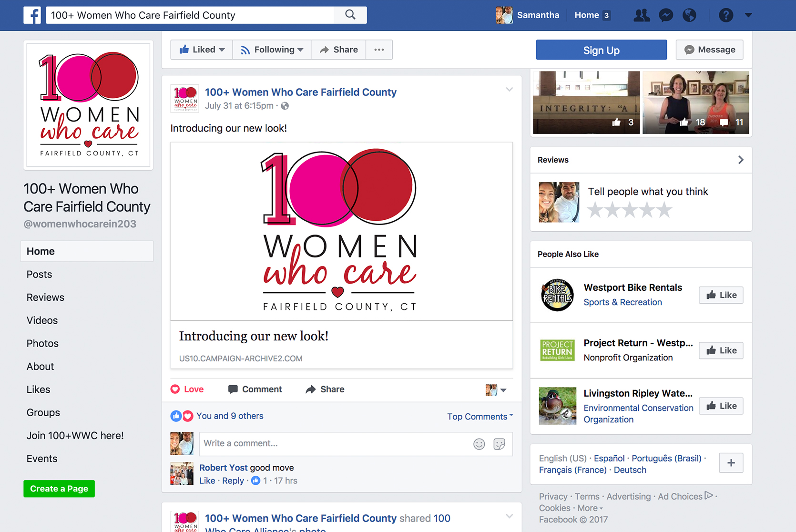Viewport: 796px width, 532px height.
Task: Open the Top Comments sort dropdown
Action: point(480,417)
